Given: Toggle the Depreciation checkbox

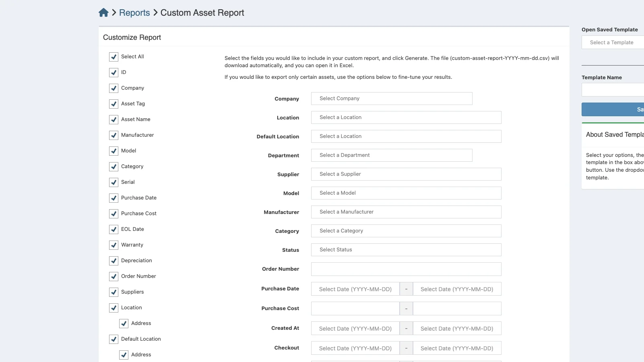Looking at the screenshot, I should [114, 261].
